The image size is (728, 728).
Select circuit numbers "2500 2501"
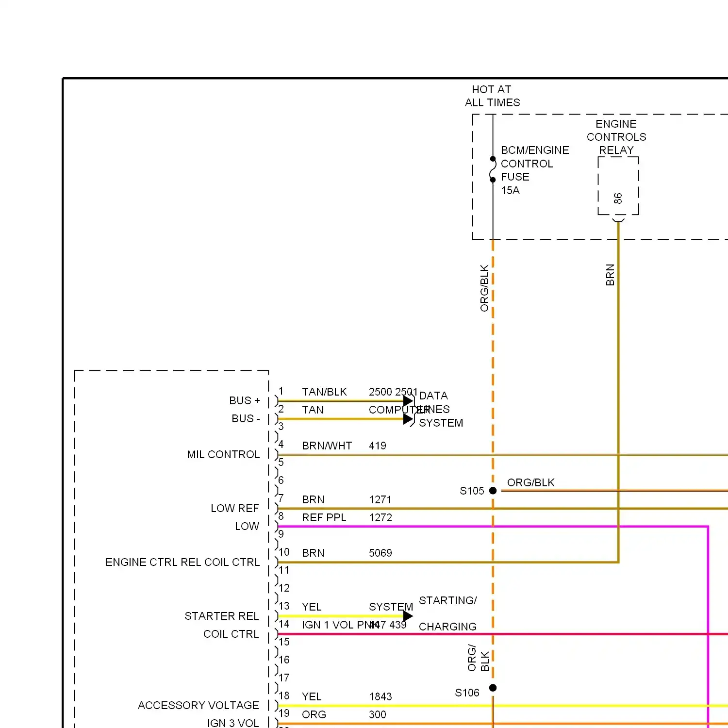tap(393, 392)
